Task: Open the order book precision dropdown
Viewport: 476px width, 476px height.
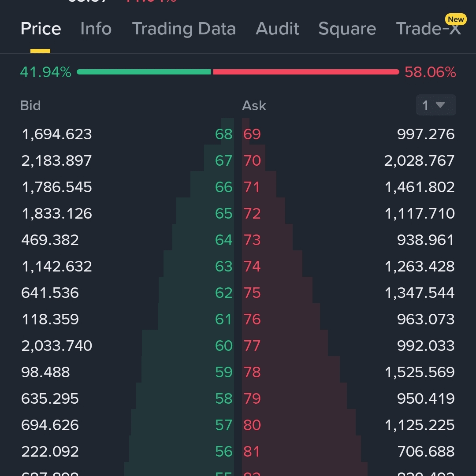Action: point(436,105)
